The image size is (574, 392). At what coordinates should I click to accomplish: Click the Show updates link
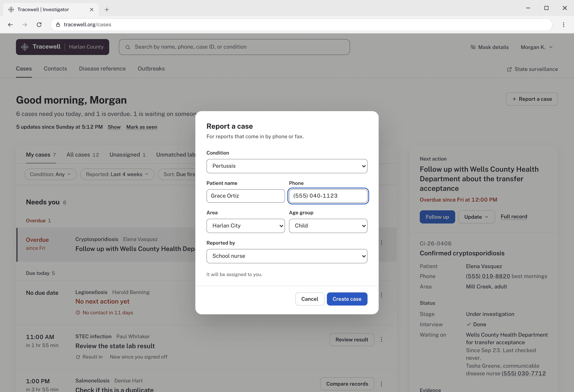coord(114,127)
